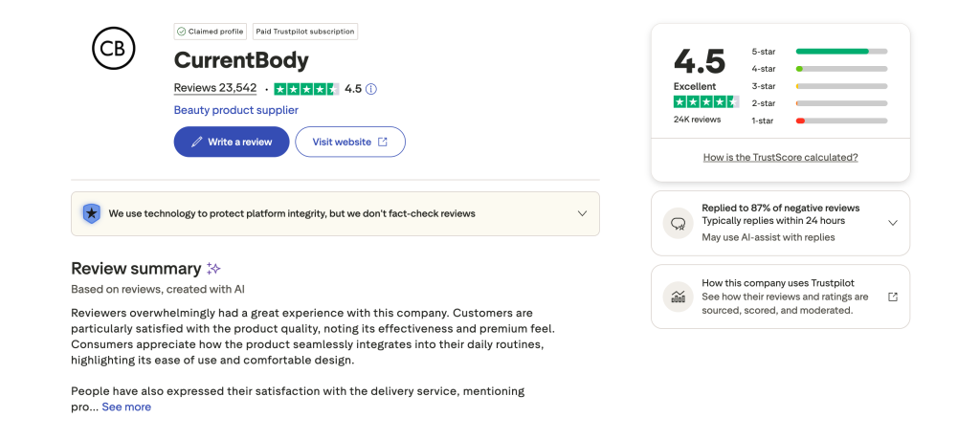Screen dimensions: 980x440
Task: Click the shield star integrity icon
Action: click(91, 213)
